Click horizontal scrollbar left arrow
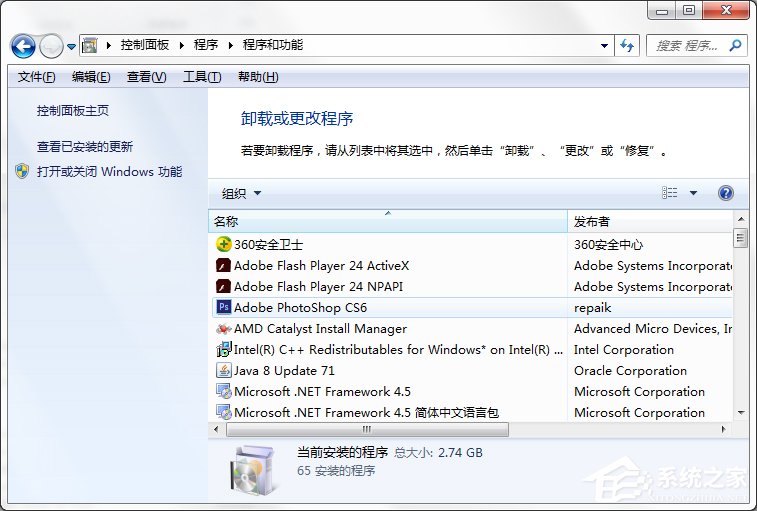 tap(216, 429)
